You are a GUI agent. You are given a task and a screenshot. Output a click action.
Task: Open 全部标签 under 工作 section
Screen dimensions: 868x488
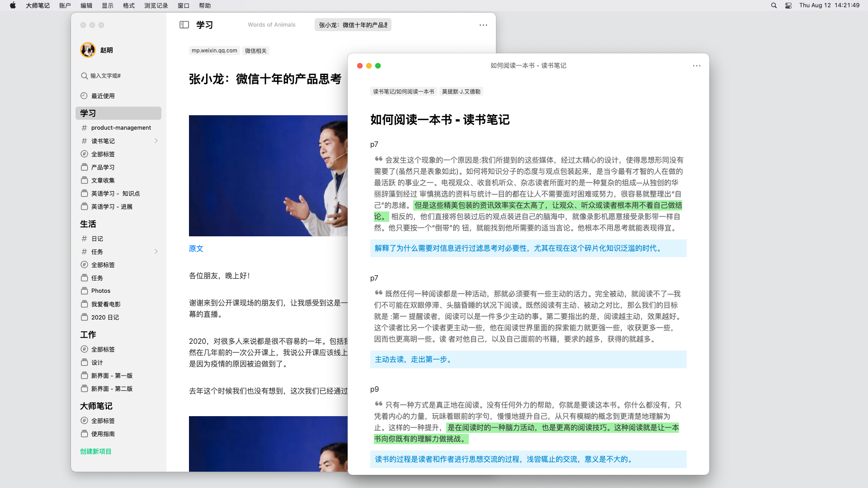(103, 349)
